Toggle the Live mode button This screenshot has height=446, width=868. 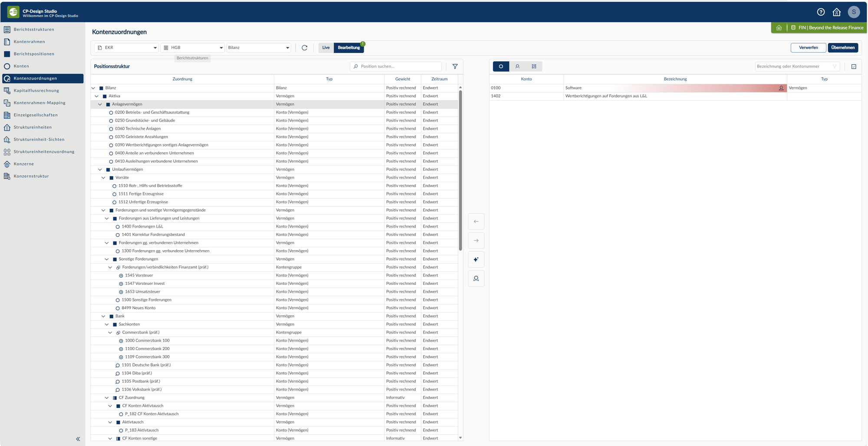tap(326, 48)
